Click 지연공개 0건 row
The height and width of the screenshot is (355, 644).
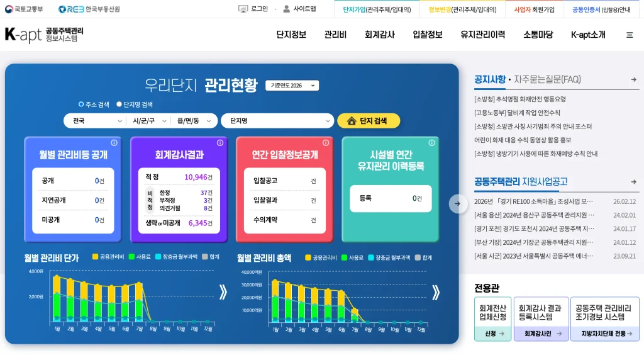coord(73,201)
